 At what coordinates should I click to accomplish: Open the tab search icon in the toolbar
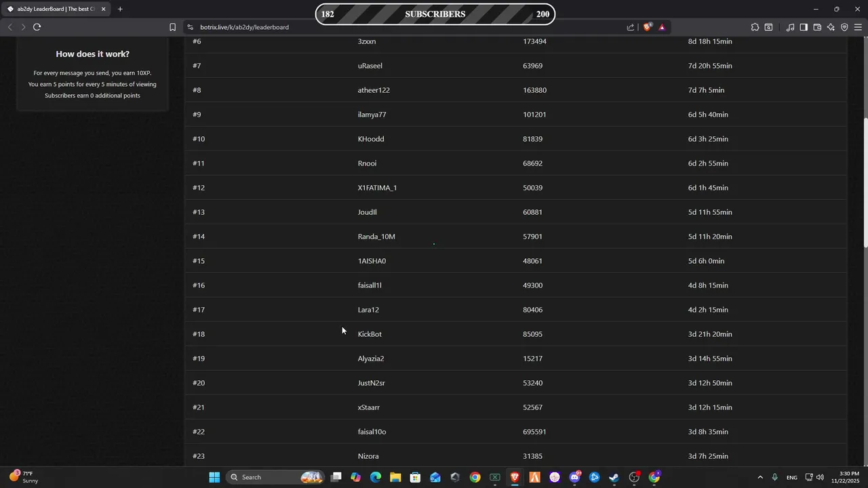768,27
